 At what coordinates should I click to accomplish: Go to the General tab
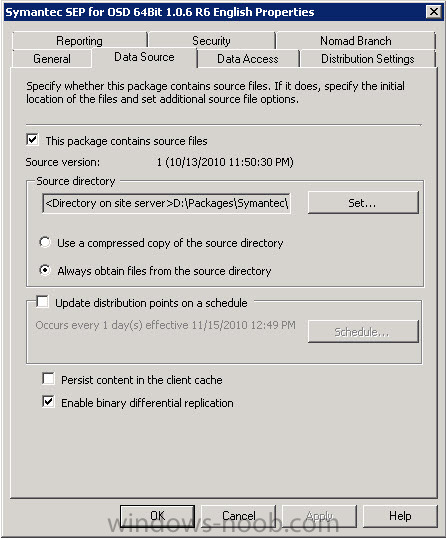click(52, 59)
